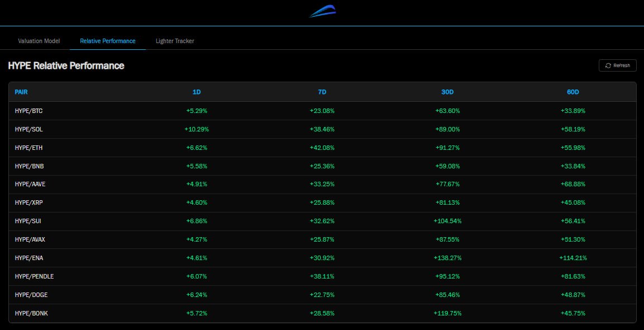Select the HYPE/XRP pair row label

28,203
